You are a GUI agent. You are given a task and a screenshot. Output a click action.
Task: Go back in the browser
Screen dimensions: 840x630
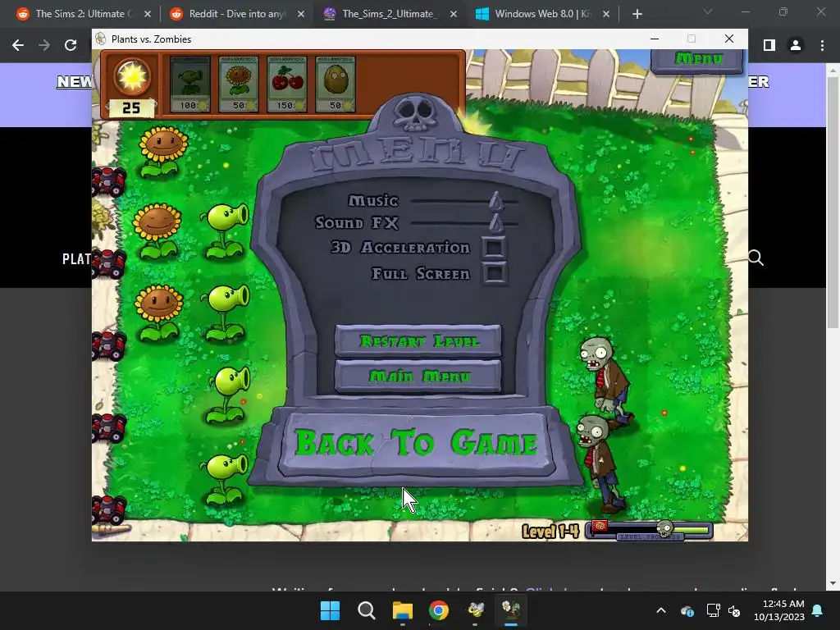pyautogui.click(x=18, y=46)
